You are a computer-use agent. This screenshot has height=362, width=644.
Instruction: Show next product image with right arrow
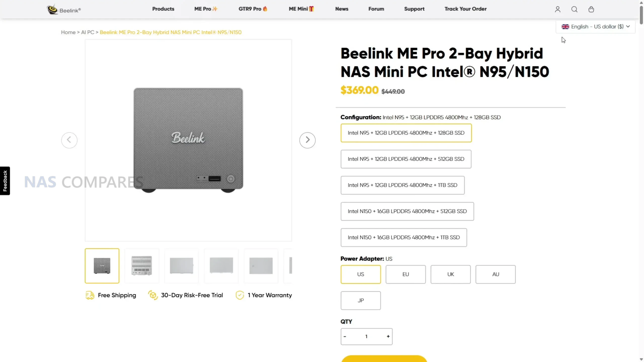tap(307, 140)
